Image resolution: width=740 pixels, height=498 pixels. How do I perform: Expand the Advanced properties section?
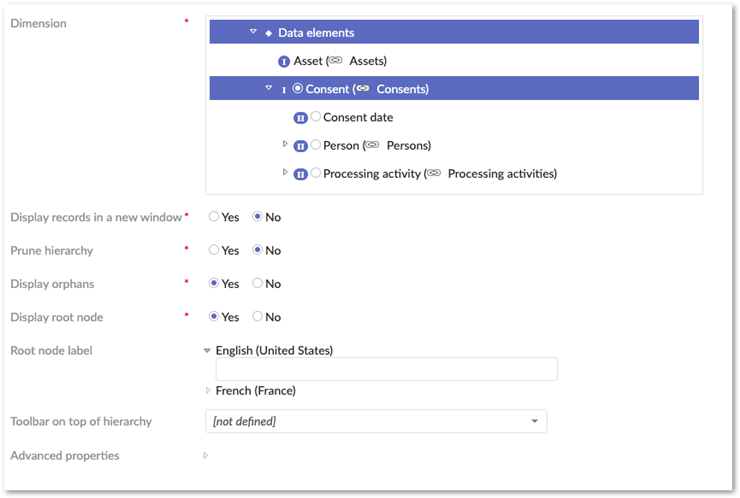206,456
